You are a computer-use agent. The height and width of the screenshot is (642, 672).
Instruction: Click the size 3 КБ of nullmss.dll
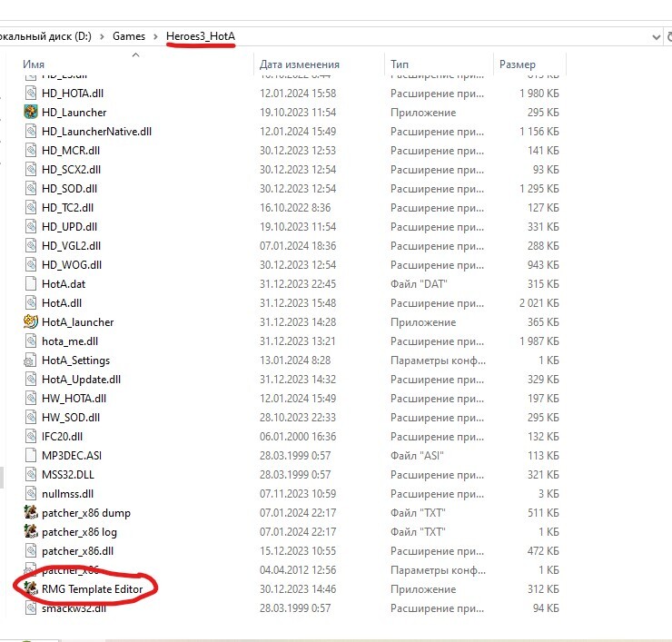click(x=548, y=494)
